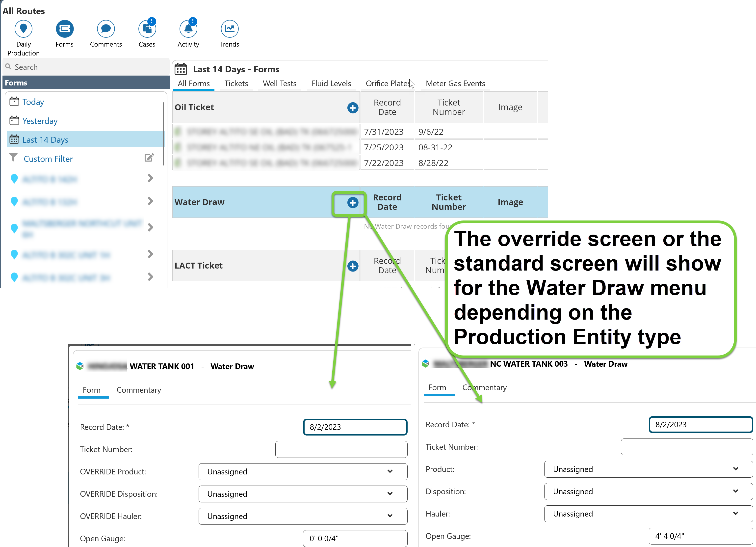Select the Yesterday filter link
The height and width of the screenshot is (547, 756).
coord(40,121)
